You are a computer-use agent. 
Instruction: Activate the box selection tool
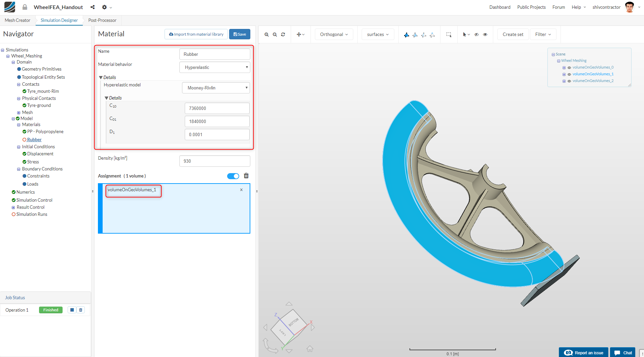tap(449, 35)
